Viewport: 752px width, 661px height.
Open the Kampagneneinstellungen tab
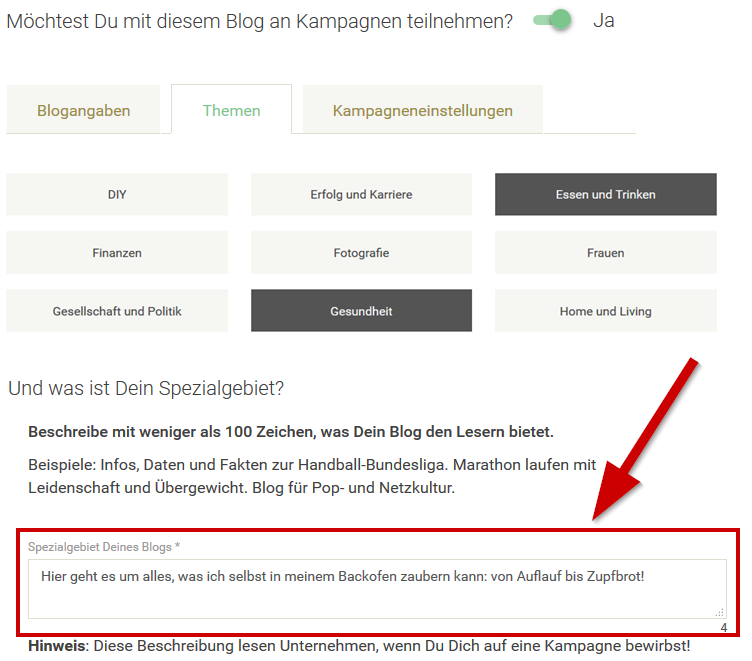coord(422,111)
